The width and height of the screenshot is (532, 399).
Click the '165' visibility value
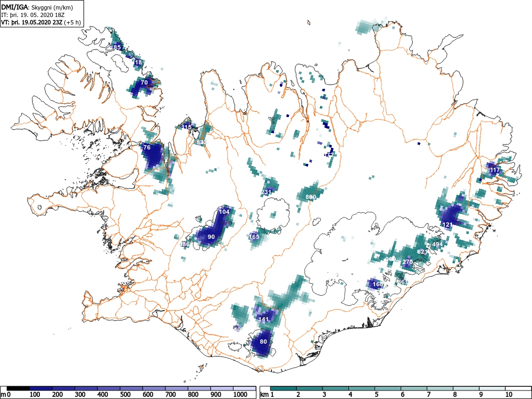click(x=254, y=237)
